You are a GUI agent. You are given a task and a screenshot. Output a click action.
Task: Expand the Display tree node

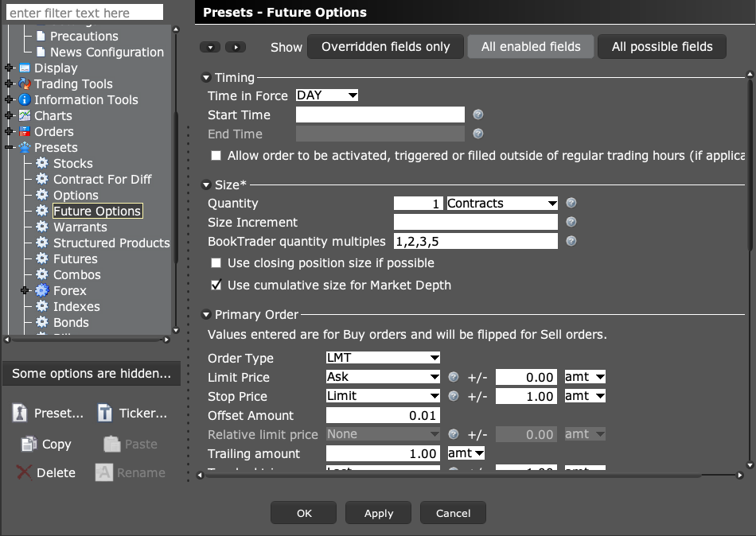pos(9,68)
